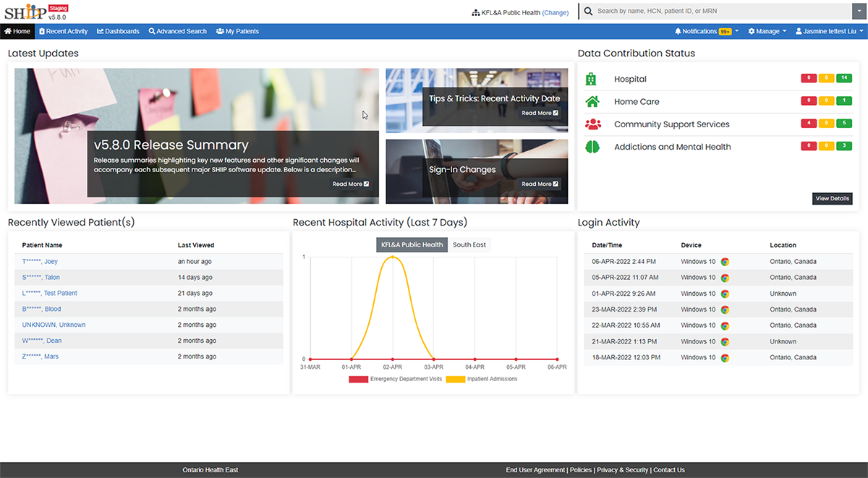
Task: Open patient L******, Test Patient
Action: (x=50, y=294)
